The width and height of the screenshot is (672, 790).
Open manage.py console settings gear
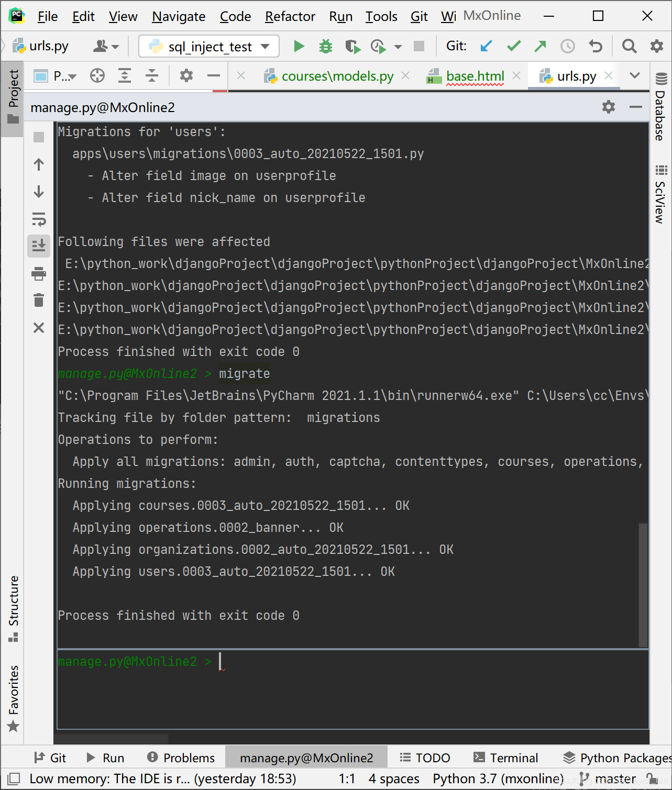[609, 107]
